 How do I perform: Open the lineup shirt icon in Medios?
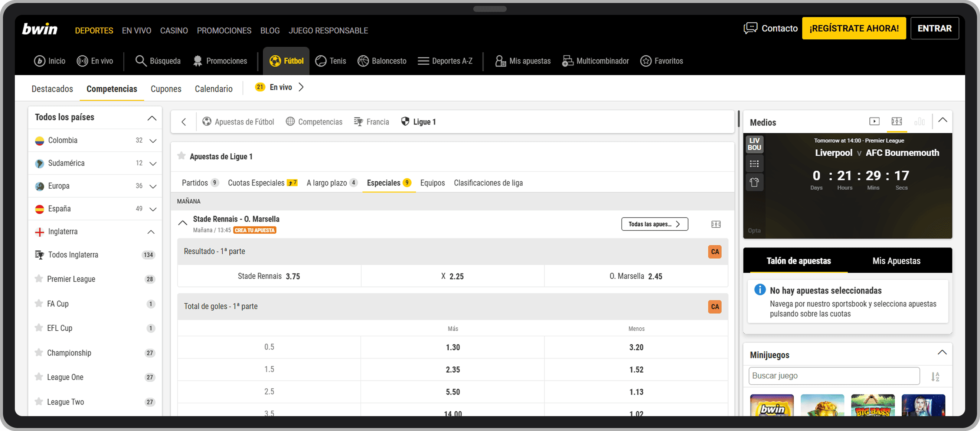(754, 182)
